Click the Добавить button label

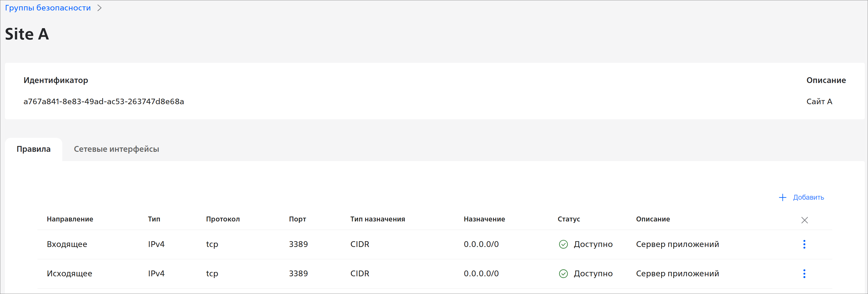click(x=808, y=197)
